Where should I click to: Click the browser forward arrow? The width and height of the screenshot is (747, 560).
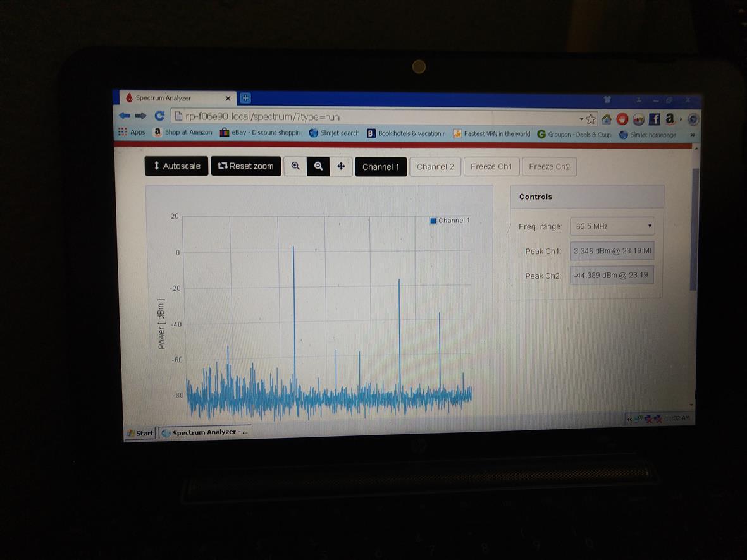(140, 116)
